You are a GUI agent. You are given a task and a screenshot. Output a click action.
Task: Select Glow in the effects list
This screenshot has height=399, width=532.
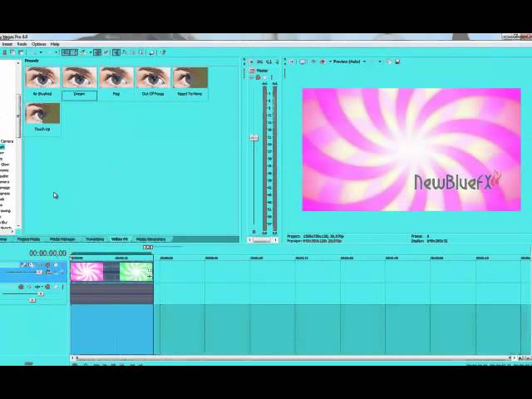click(5, 165)
